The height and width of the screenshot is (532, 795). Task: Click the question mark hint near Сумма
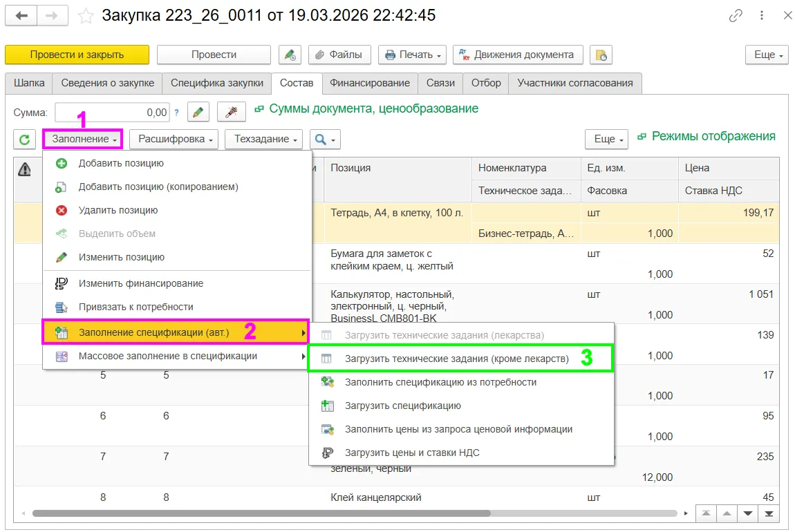[x=176, y=113]
